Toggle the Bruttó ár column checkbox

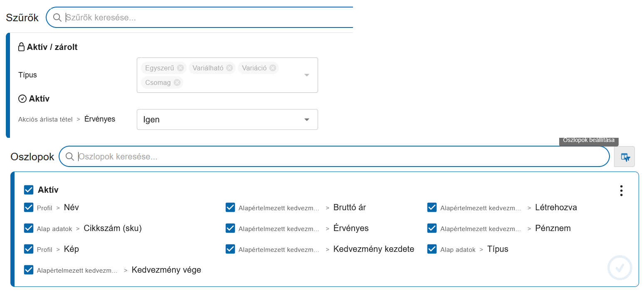pyautogui.click(x=230, y=207)
